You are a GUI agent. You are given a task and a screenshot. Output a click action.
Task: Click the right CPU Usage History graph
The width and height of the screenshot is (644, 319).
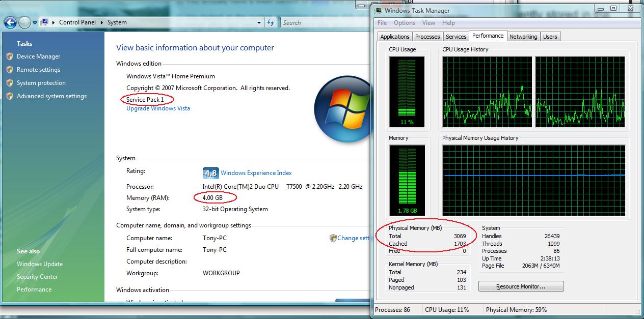pos(580,92)
